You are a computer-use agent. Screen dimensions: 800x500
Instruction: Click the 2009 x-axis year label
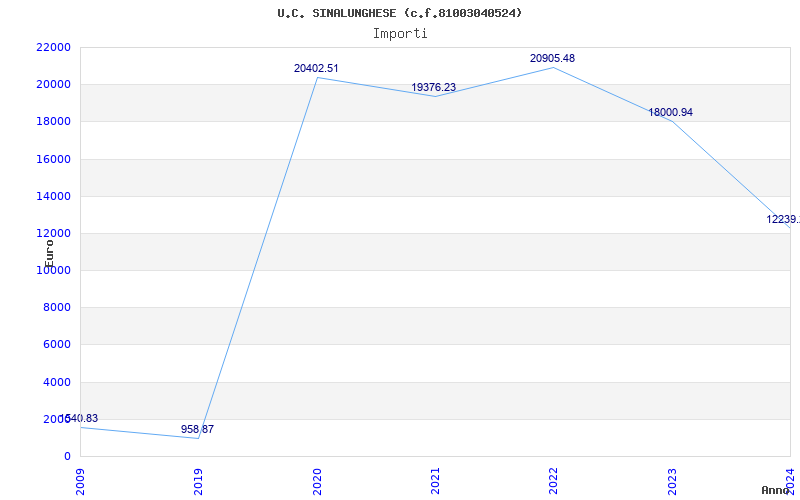[81, 481]
